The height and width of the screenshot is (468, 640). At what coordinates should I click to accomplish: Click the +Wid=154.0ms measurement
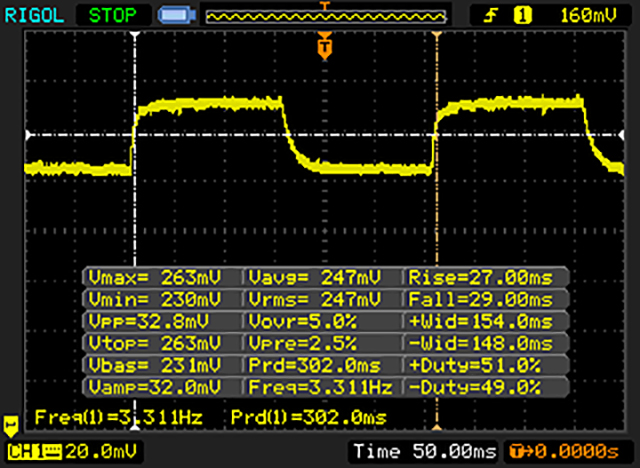click(x=480, y=322)
